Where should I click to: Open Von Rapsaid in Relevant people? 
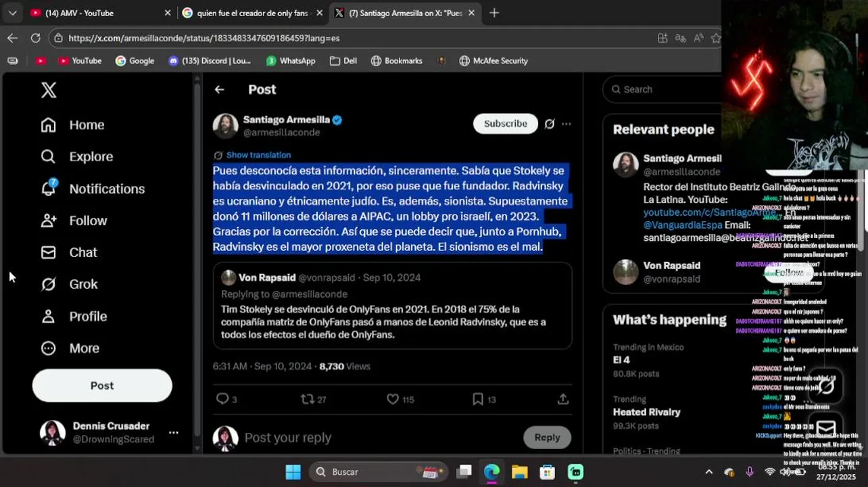[671, 266]
